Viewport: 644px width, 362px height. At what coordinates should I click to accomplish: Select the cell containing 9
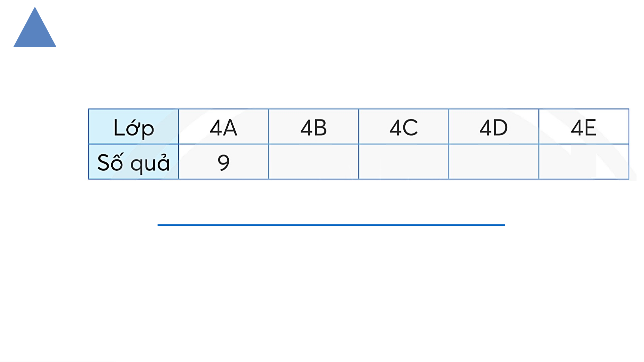(224, 162)
